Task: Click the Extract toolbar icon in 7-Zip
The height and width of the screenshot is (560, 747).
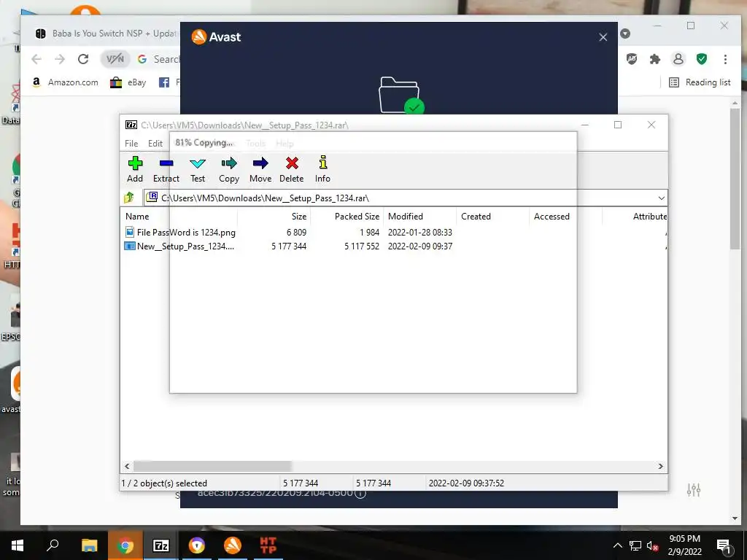Action: tap(166, 169)
